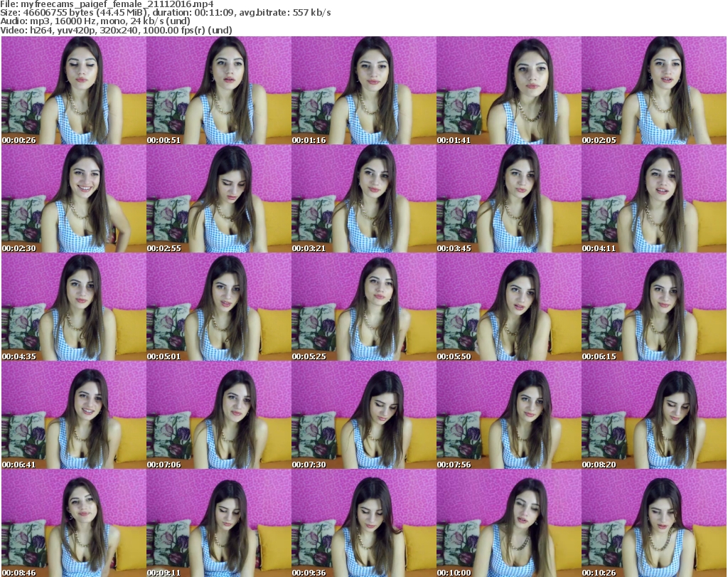Open the thumbnail stamped 00:05:25
Viewport: 728px width, 577px height.
363,307
